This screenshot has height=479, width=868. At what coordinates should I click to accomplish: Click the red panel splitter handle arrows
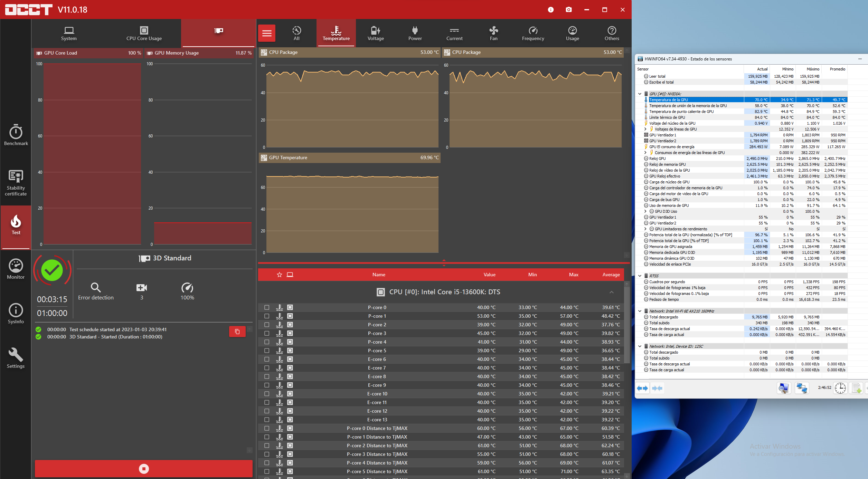pos(444,263)
